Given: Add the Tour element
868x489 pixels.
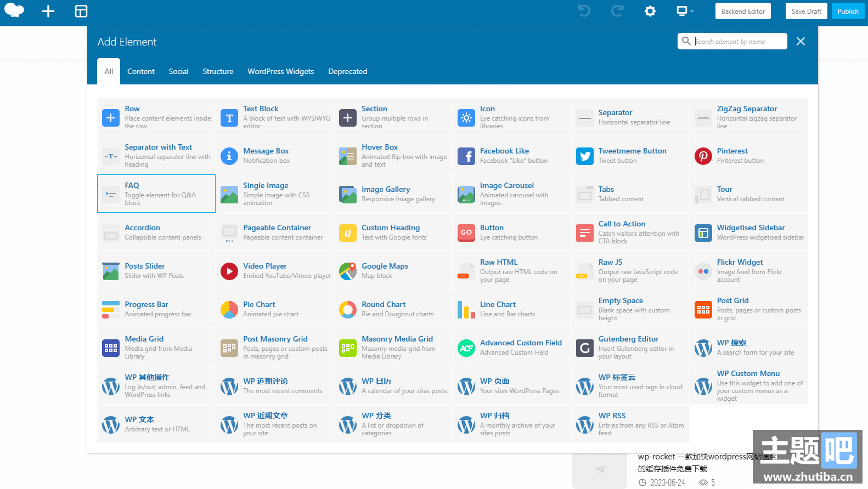Looking at the screenshot, I should tap(749, 194).
